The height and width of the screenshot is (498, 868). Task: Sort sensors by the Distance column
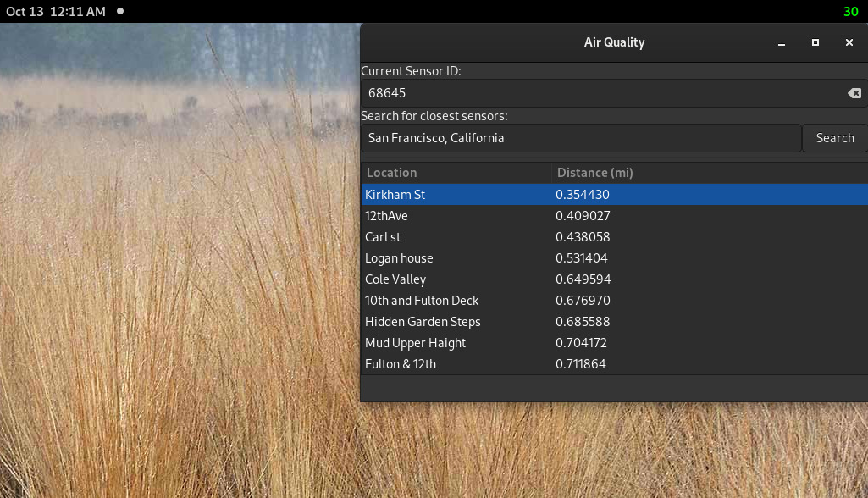click(x=594, y=172)
